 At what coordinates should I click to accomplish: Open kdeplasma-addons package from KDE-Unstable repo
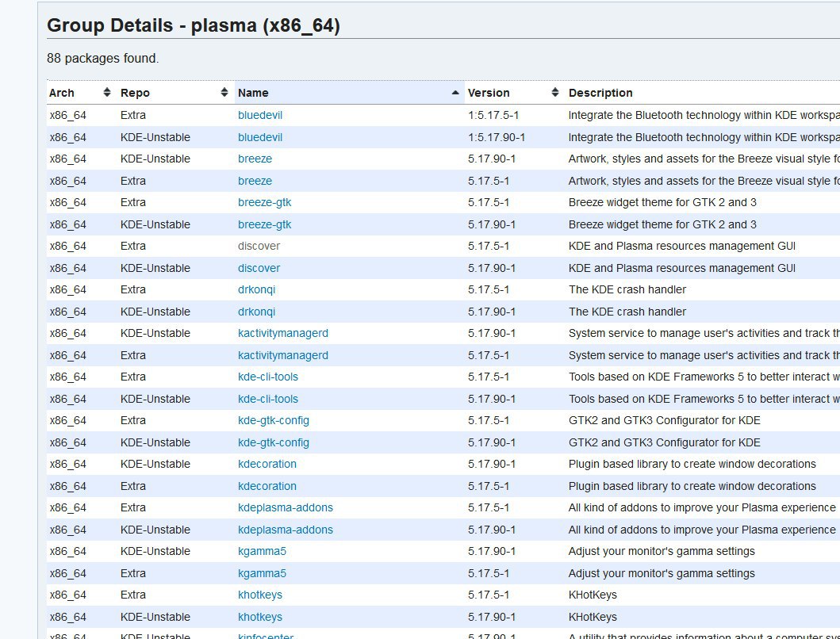(x=285, y=530)
